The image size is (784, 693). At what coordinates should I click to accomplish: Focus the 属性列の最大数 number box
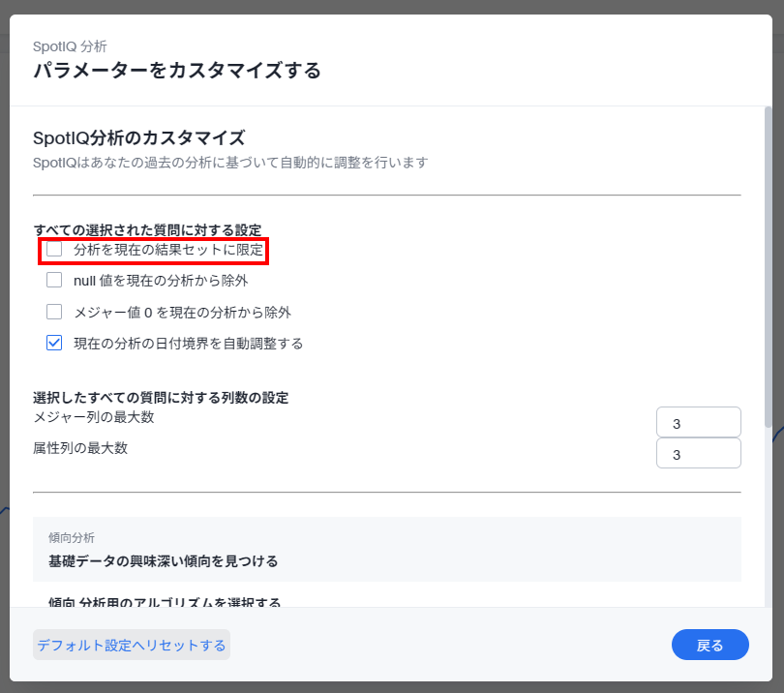pos(698,453)
